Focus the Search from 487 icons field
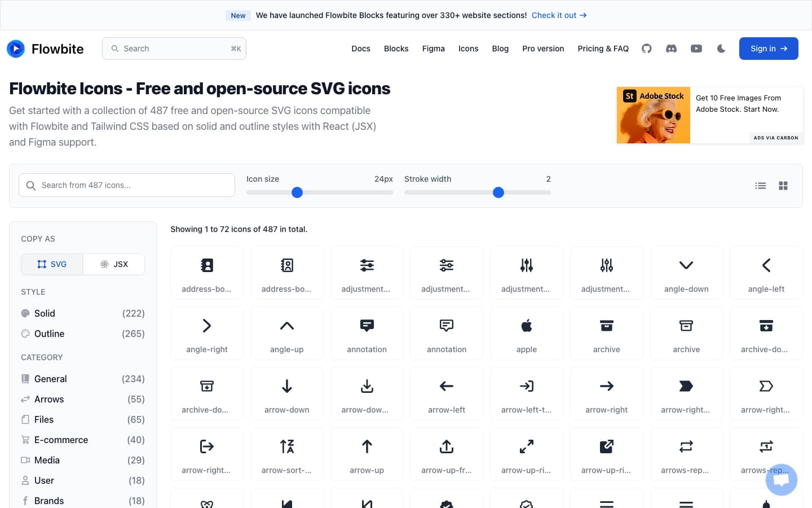 (127, 185)
